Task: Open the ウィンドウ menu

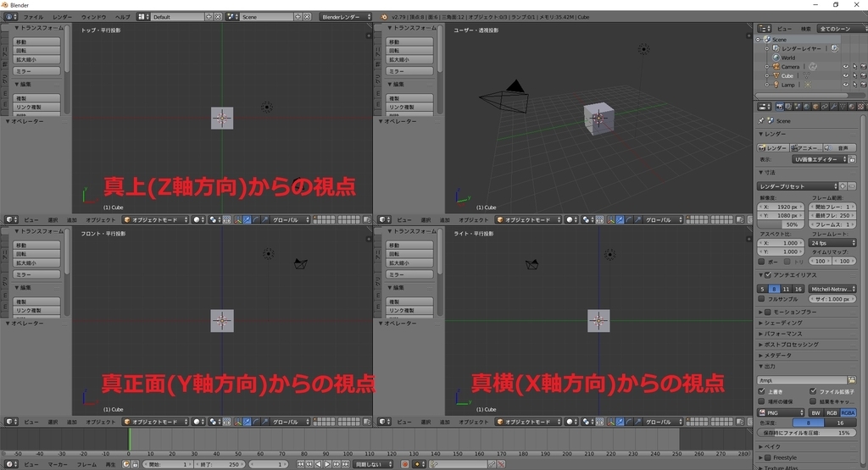Action: [x=93, y=17]
